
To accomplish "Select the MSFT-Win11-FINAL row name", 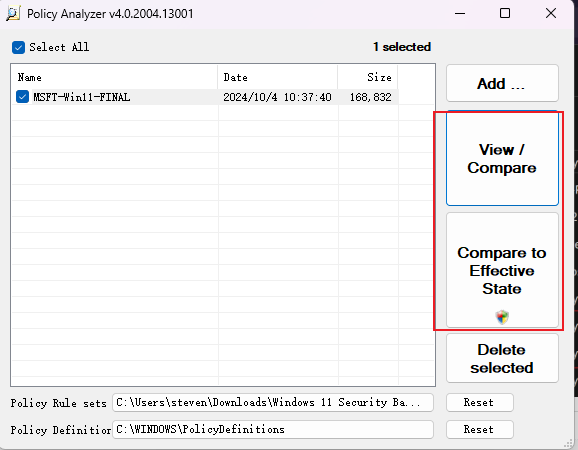I will point(81,97).
